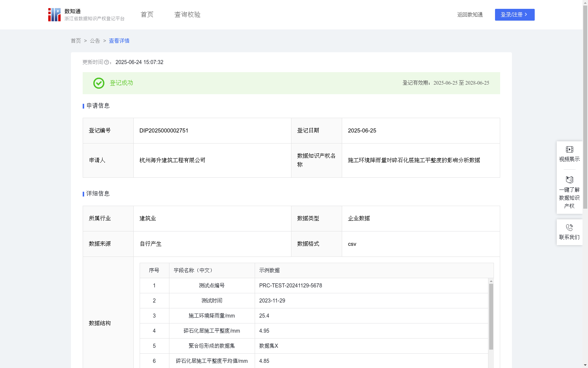Click registration number DIP2025000002751
Viewport: 588px width, 368px height.
(164, 131)
